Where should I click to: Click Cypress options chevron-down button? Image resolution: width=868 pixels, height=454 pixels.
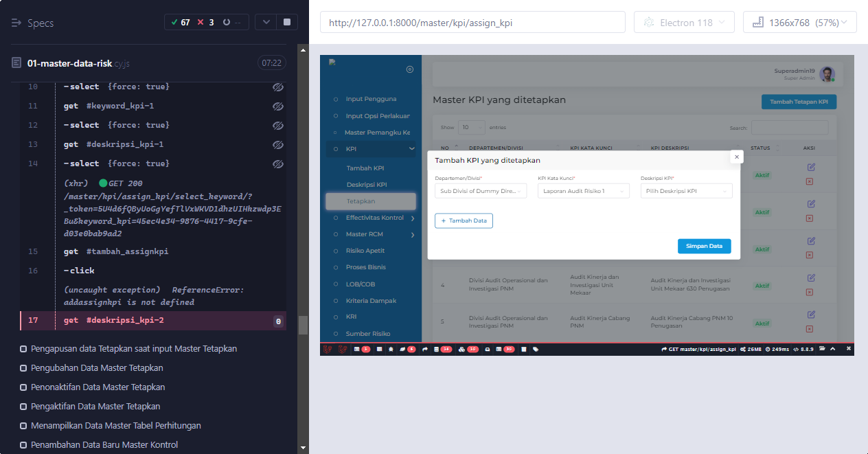pyautogui.click(x=265, y=22)
